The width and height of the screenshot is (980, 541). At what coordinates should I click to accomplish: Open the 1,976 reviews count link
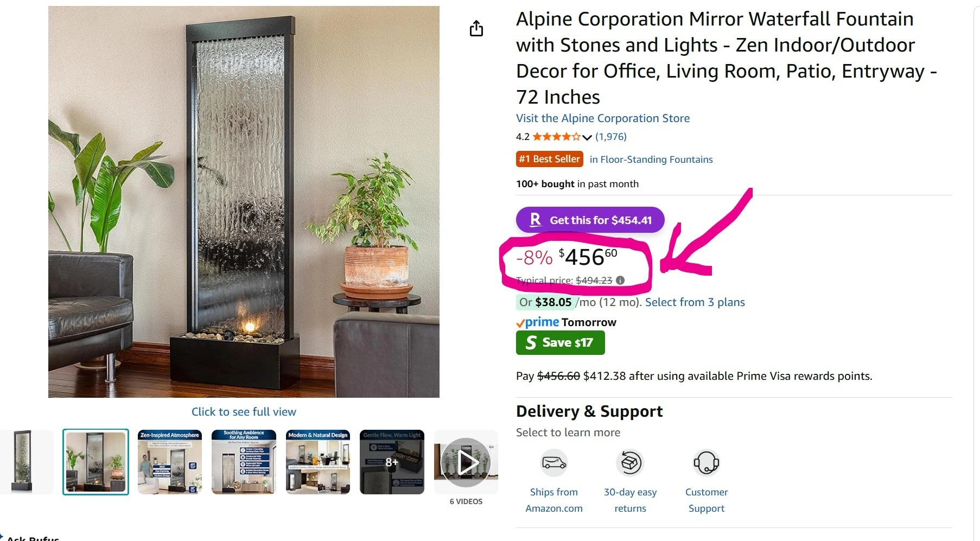[x=610, y=137]
